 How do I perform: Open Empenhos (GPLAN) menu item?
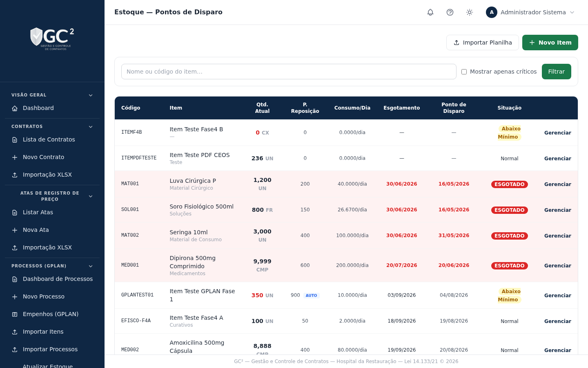(52, 314)
